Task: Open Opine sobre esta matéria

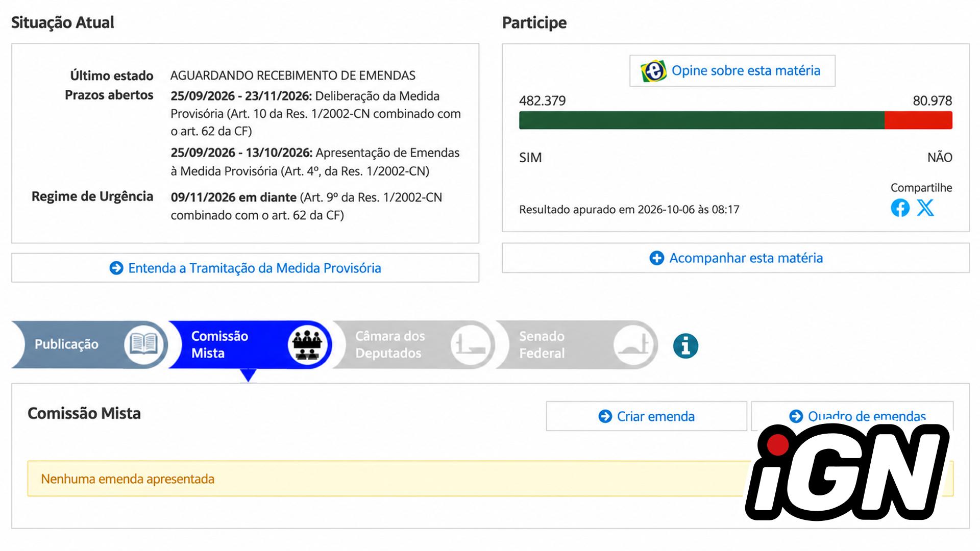Action: click(x=732, y=70)
